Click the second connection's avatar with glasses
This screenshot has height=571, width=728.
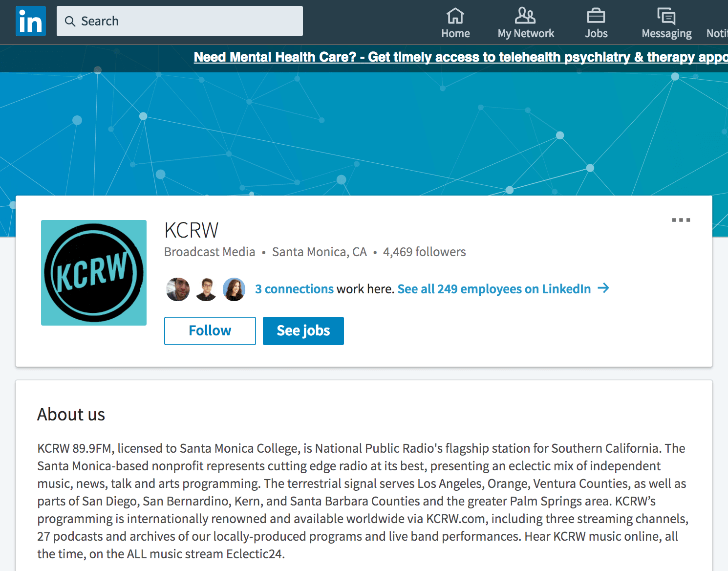206,289
